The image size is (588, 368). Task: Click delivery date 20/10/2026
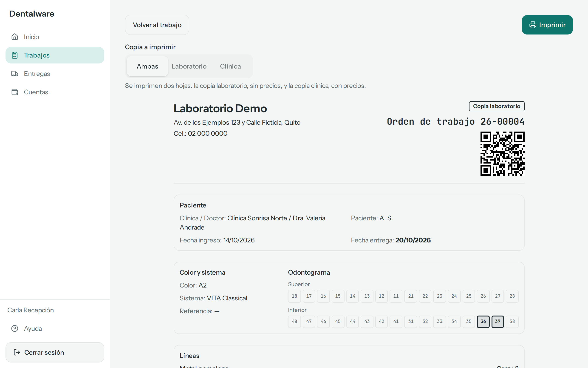(x=413, y=240)
